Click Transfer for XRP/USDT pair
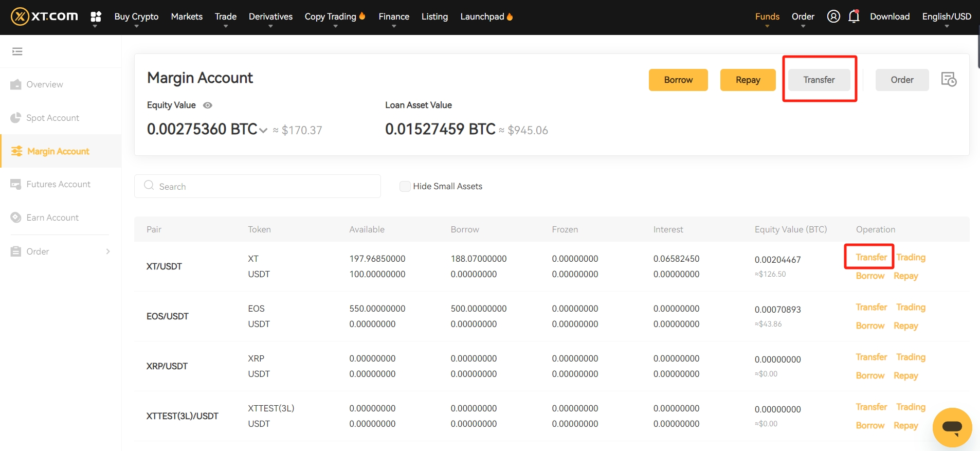This screenshot has width=980, height=451. point(872,357)
